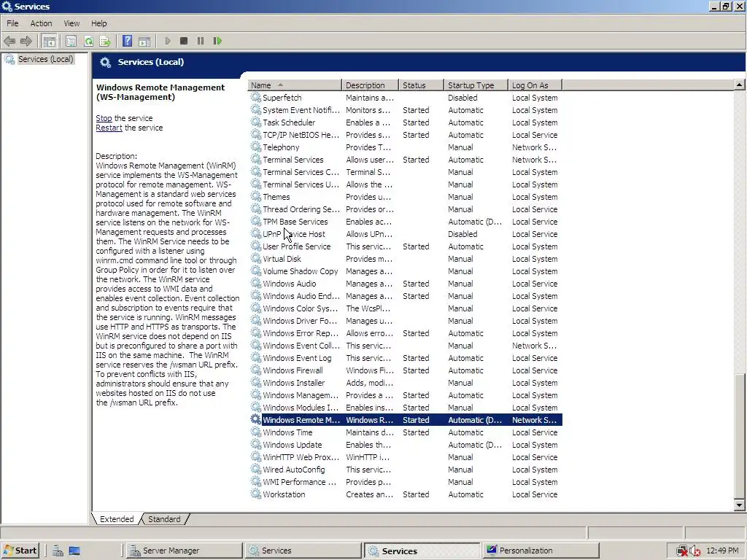Click the network status tray icon
Screen dimensions: 747x560
point(682,551)
